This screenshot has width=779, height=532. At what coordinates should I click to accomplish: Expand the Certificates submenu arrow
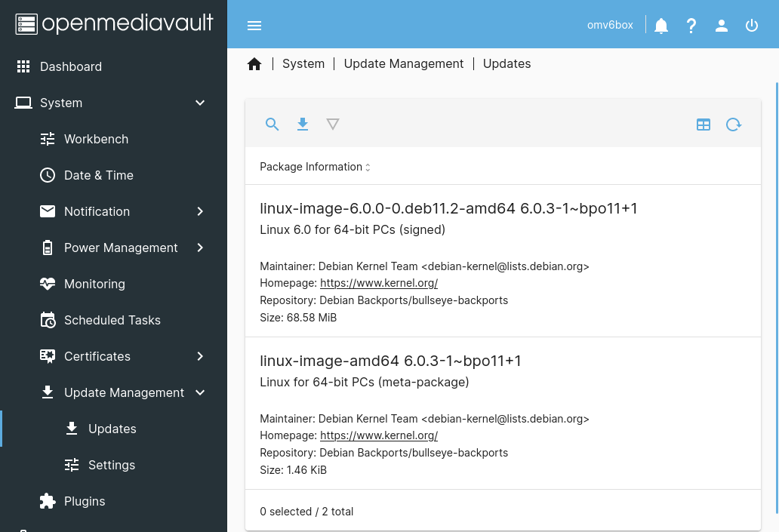coord(200,357)
